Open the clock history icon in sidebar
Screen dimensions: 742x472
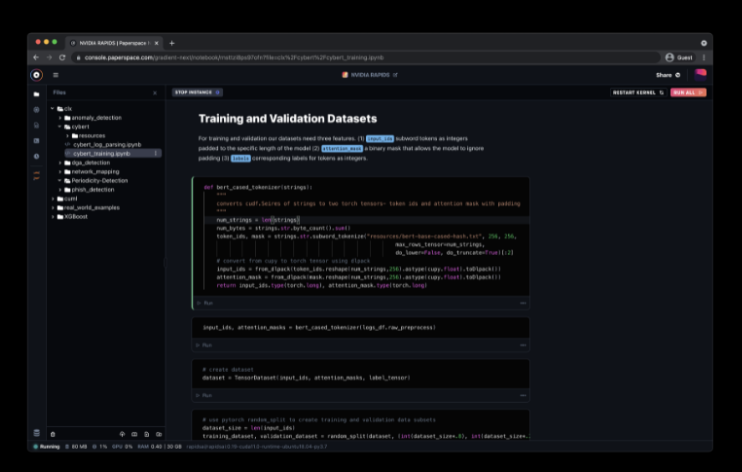point(36,156)
